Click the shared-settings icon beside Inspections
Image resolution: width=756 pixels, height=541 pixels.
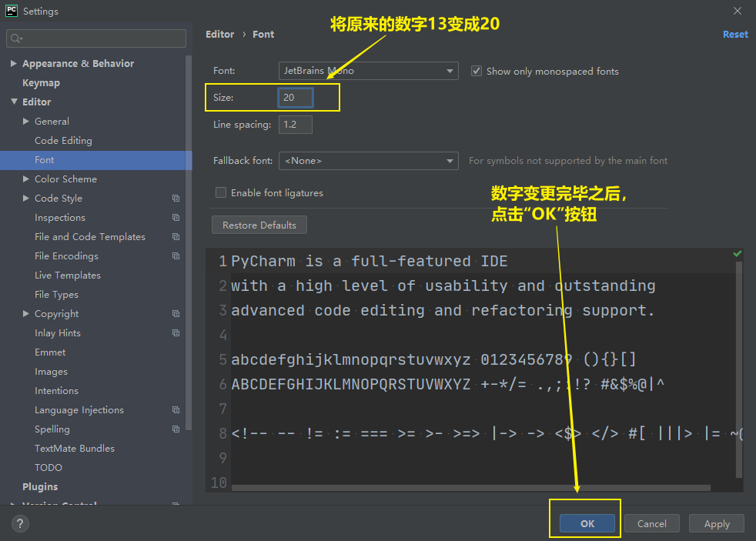[176, 217]
